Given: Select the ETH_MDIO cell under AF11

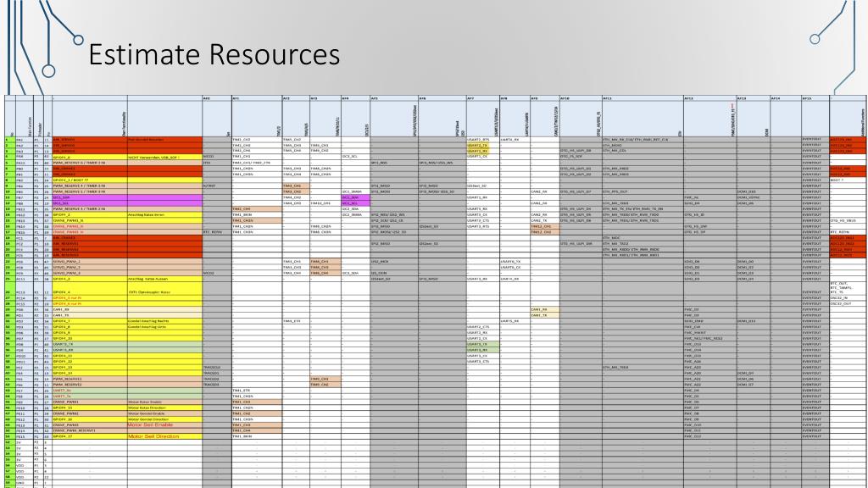Looking at the screenshot, I should pyautogui.click(x=643, y=146).
